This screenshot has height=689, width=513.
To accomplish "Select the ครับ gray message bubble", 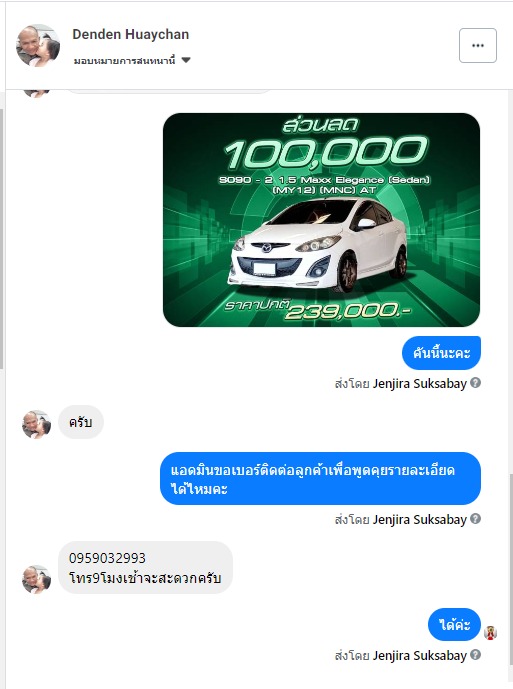I will click(x=80, y=422).
